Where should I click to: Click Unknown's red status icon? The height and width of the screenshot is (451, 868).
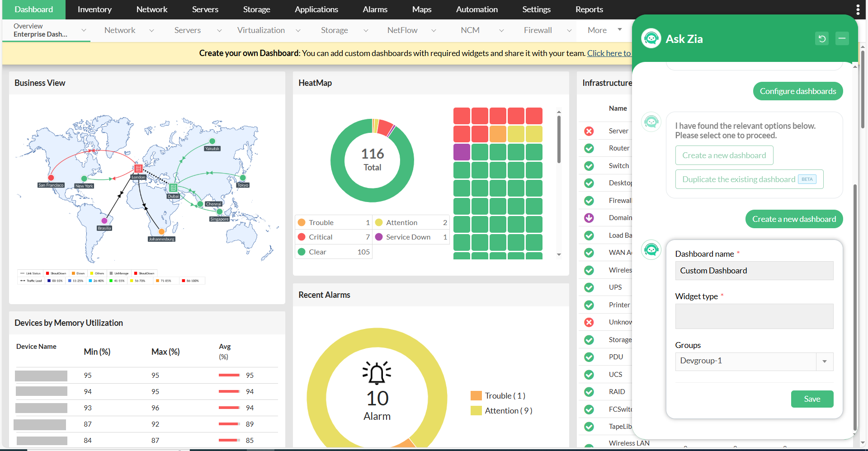[x=589, y=322]
